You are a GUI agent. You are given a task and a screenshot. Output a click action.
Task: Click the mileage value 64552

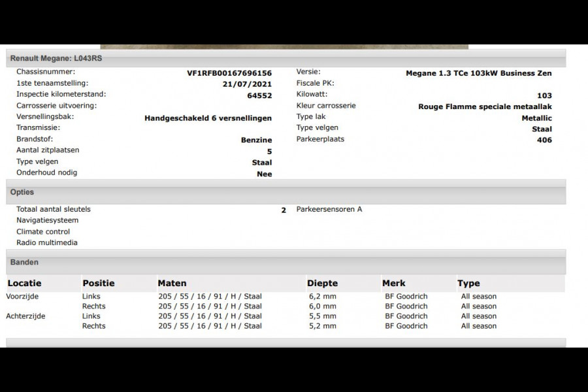[259, 95]
